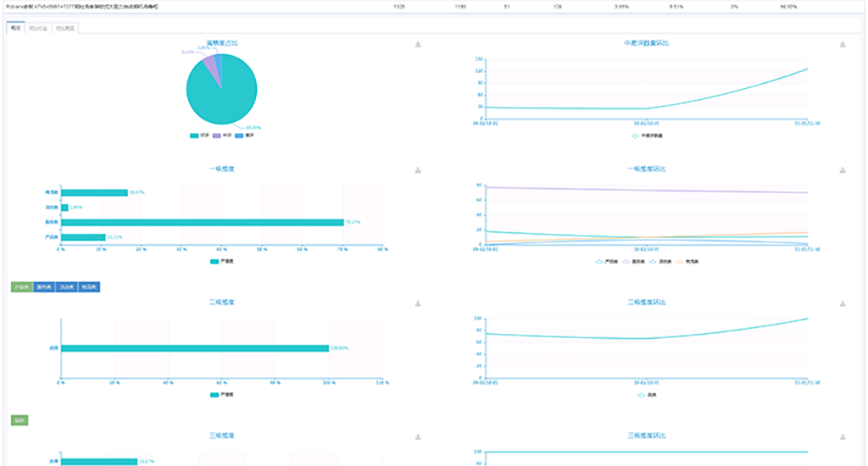Download the 一级维度 bar chart
The height and width of the screenshot is (466, 868).
pos(418,170)
